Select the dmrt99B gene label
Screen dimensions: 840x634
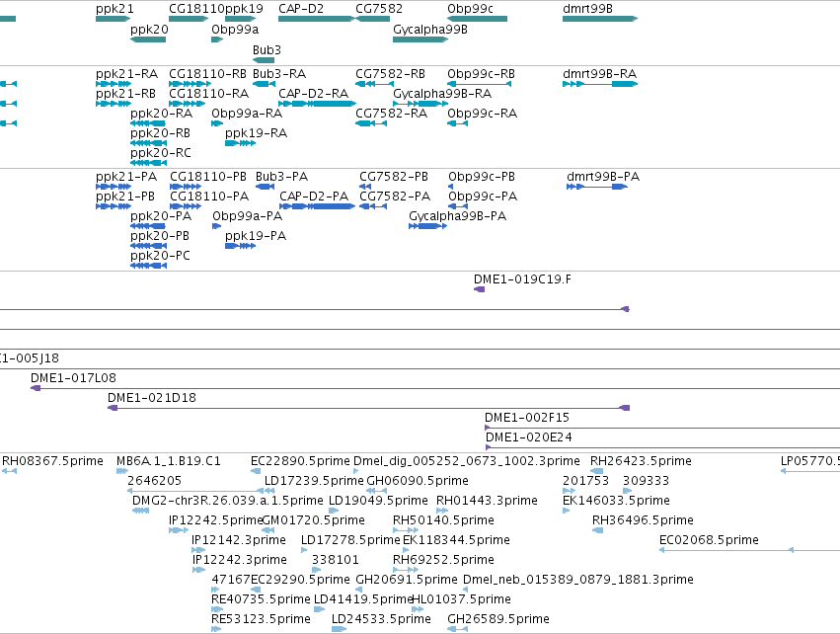587,9
